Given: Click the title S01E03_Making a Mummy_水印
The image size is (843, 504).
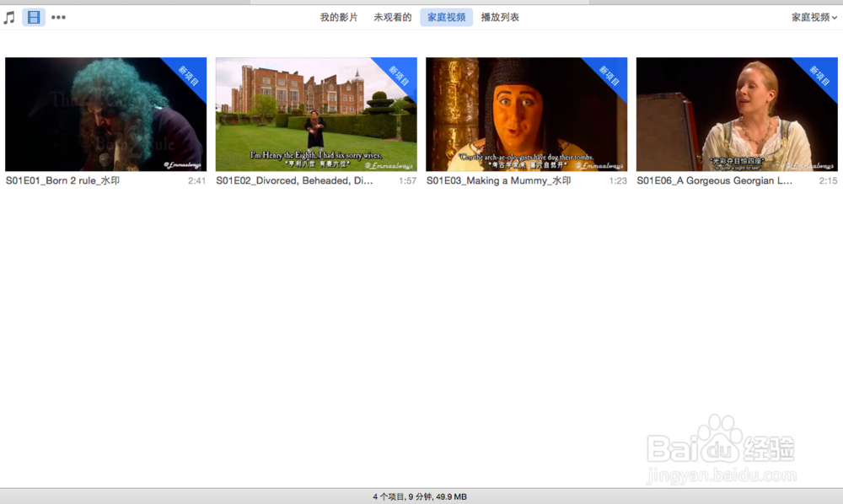Looking at the screenshot, I should coord(498,180).
